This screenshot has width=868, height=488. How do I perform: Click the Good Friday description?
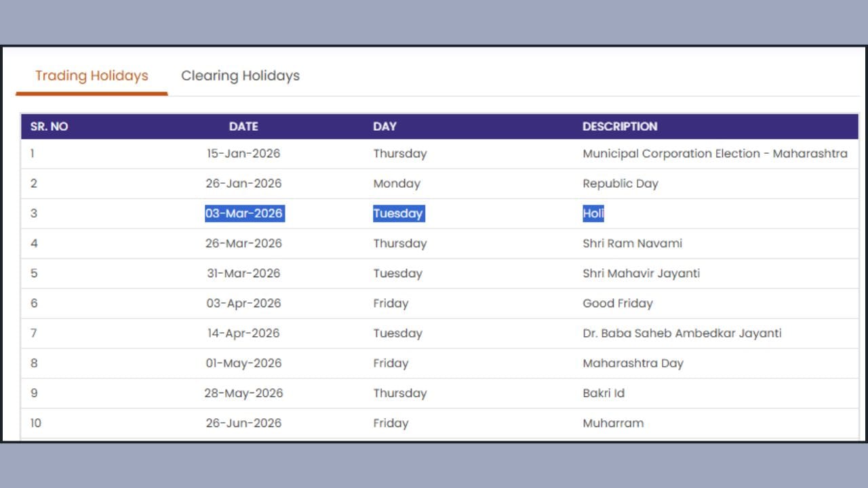(617, 304)
